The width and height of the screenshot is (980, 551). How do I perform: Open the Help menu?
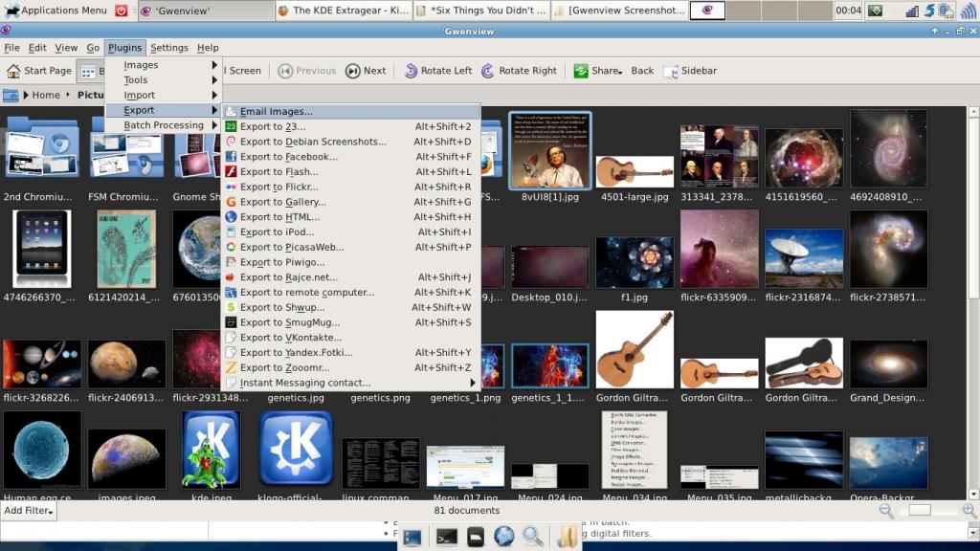coord(208,48)
